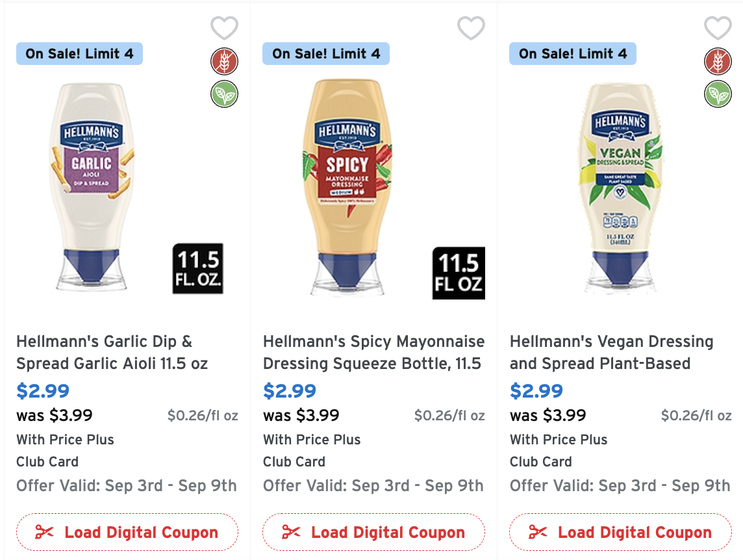Load Digital Coupon for Hellmann's Garlic Aioli
This screenshot has width=743, height=560.
127,531
